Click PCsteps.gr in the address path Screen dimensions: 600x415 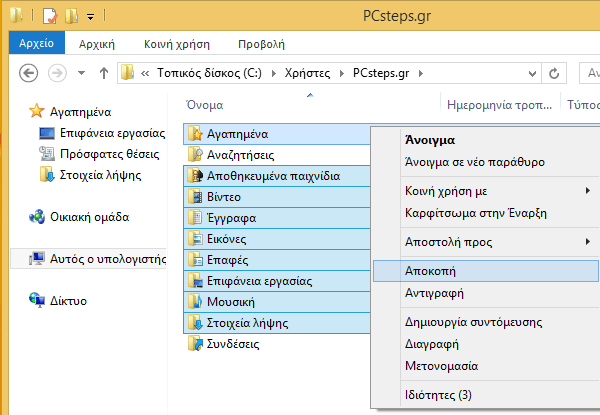point(381,73)
